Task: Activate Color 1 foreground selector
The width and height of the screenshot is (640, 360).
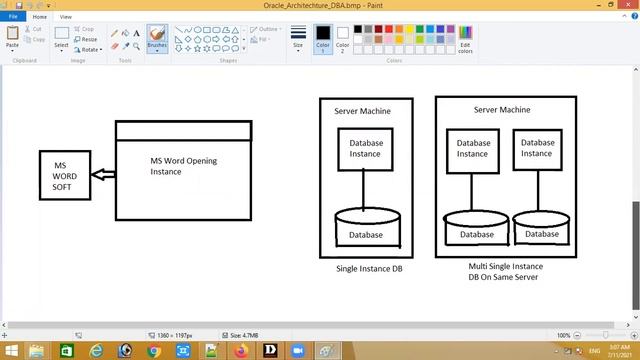Action: [323, 39]
